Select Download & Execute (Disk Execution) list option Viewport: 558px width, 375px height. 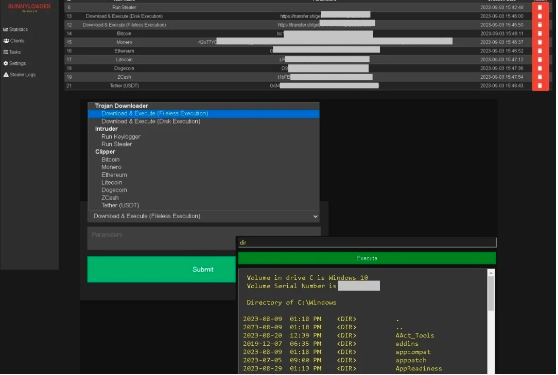coord(204,121)
